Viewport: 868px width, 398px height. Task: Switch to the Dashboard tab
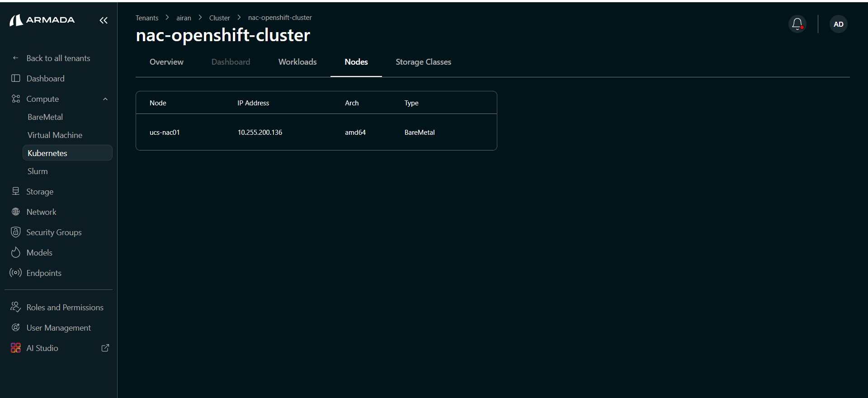(x=231, y=62)
